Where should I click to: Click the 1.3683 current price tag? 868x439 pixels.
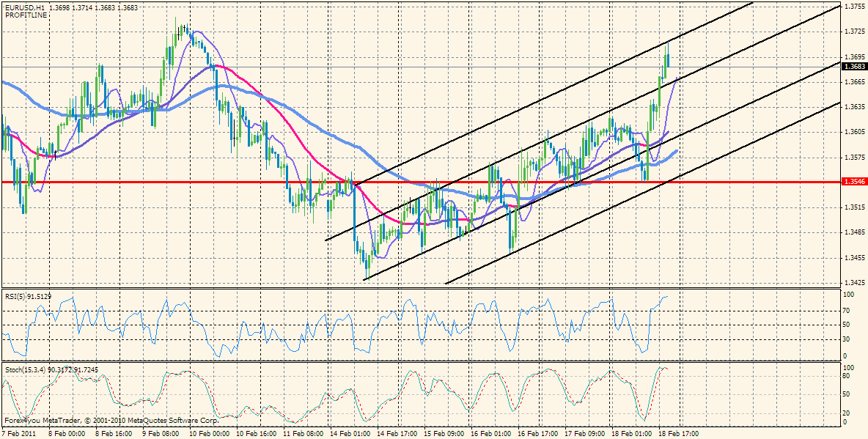[x=854, y=67]
